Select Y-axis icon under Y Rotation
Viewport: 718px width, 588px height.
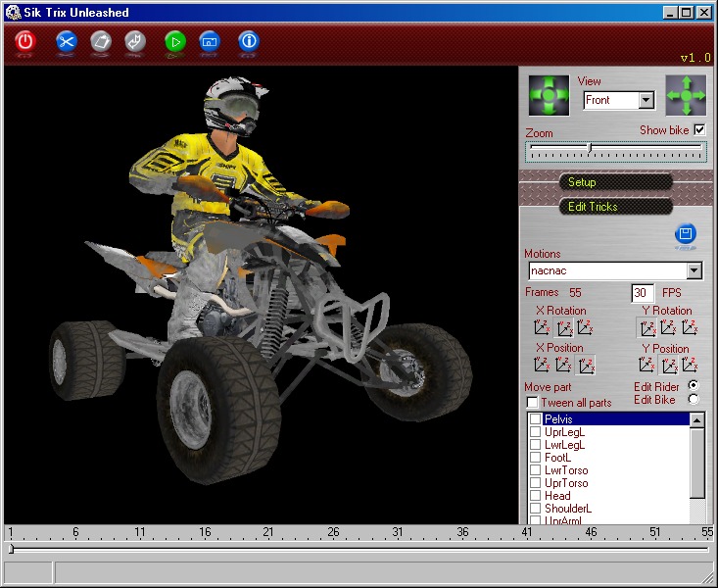(x=669, y=327)
